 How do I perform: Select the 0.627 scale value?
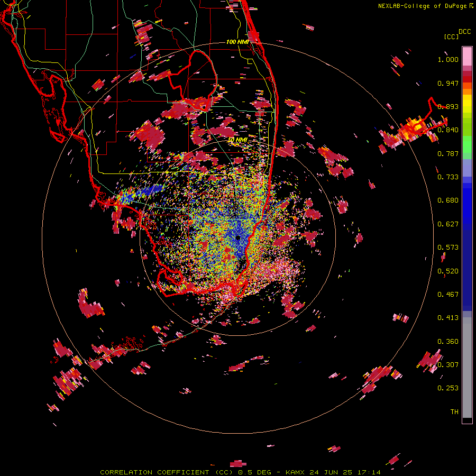448,224
